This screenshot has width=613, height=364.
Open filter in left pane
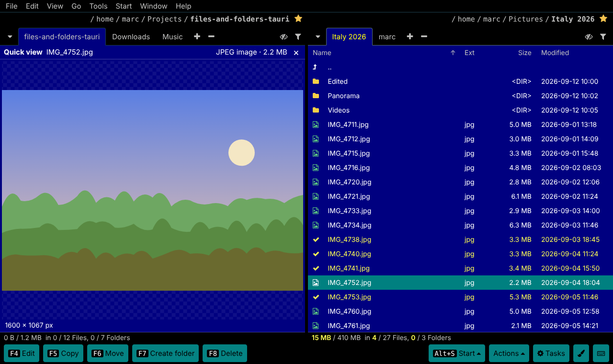pyautogui.click(x=298, y=36)
